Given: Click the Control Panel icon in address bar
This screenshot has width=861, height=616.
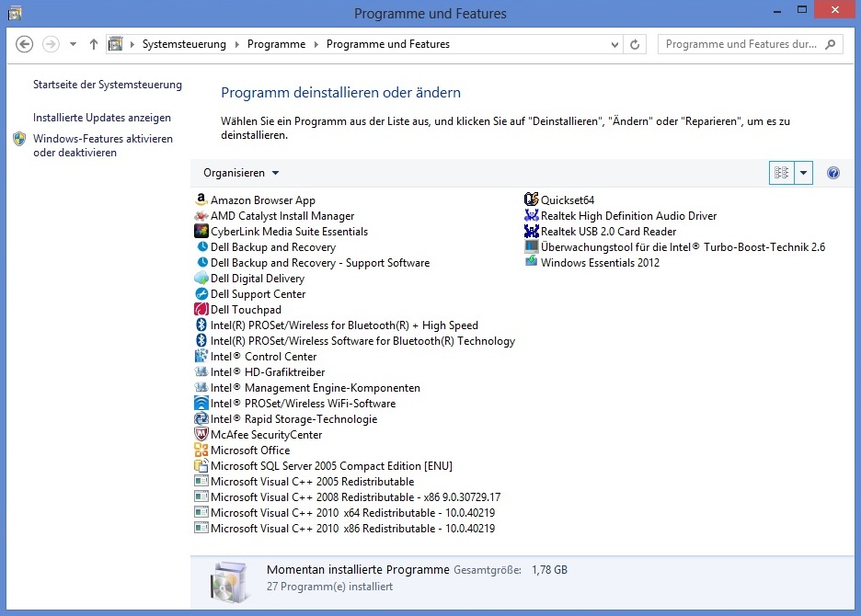Looking at the screenshot, I should (x=115, y=44).
